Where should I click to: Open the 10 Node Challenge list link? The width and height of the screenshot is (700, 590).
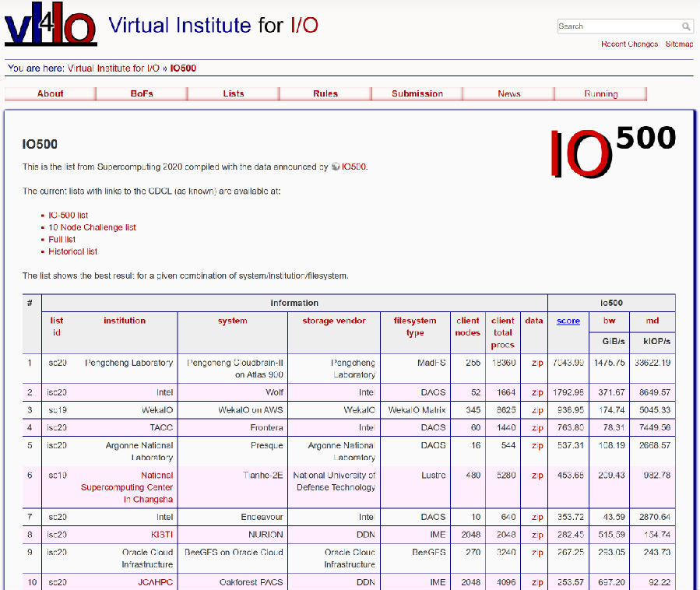(93, 227)
